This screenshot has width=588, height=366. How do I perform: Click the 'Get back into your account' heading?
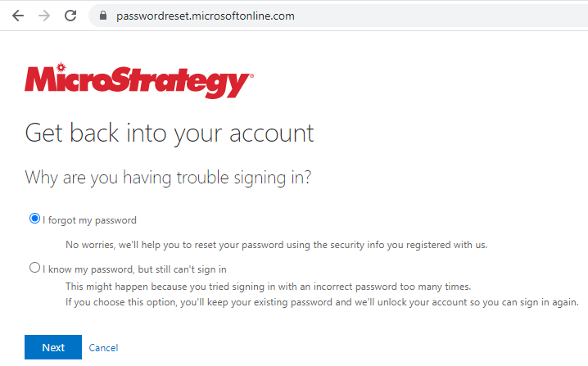click(x=170, y=133)
